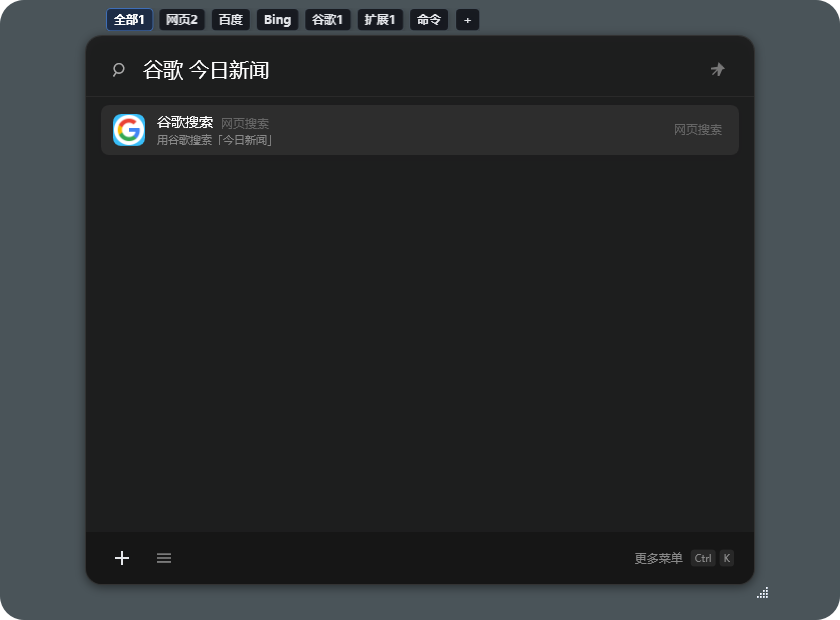Select the 百度 tab
The height and width of the screenshot is (620, 840).
pyautogui.click(x=230, y=19)
